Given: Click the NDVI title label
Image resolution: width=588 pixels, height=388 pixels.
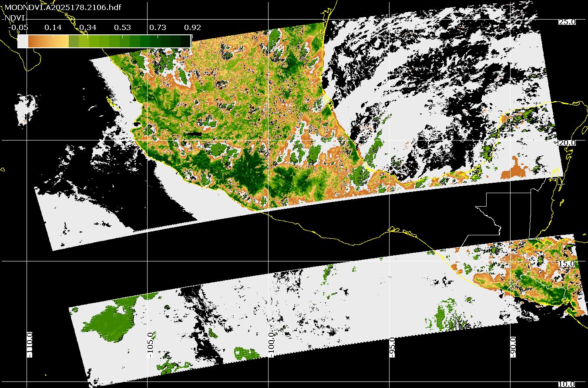Looking at the screenshot, I should pyautogui.click(x=14, y=17).
